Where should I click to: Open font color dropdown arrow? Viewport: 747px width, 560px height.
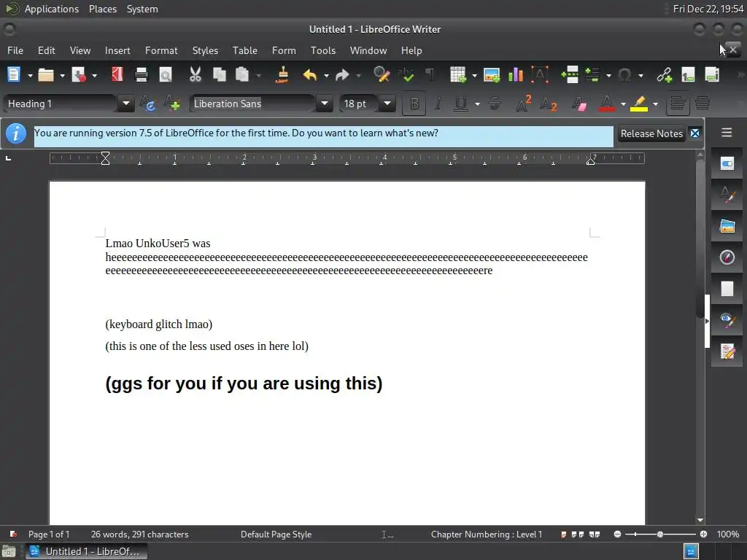point(623,104)
